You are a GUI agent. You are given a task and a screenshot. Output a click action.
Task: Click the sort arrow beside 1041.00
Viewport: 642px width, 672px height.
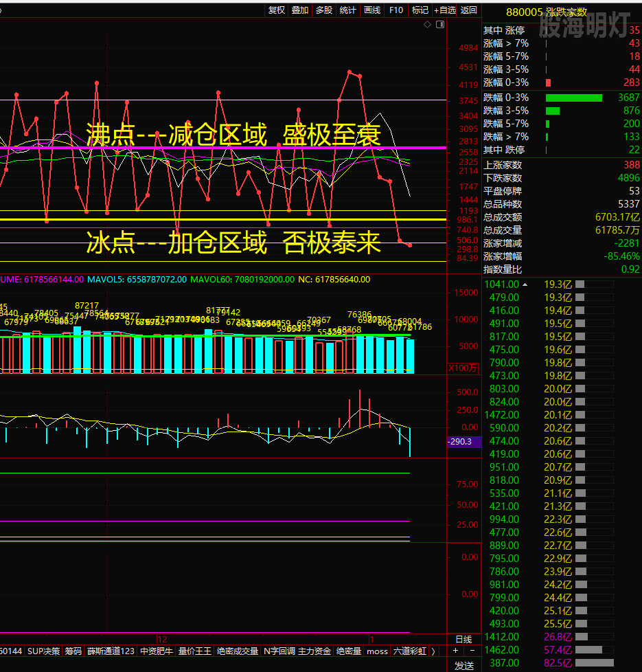(525, 284)
